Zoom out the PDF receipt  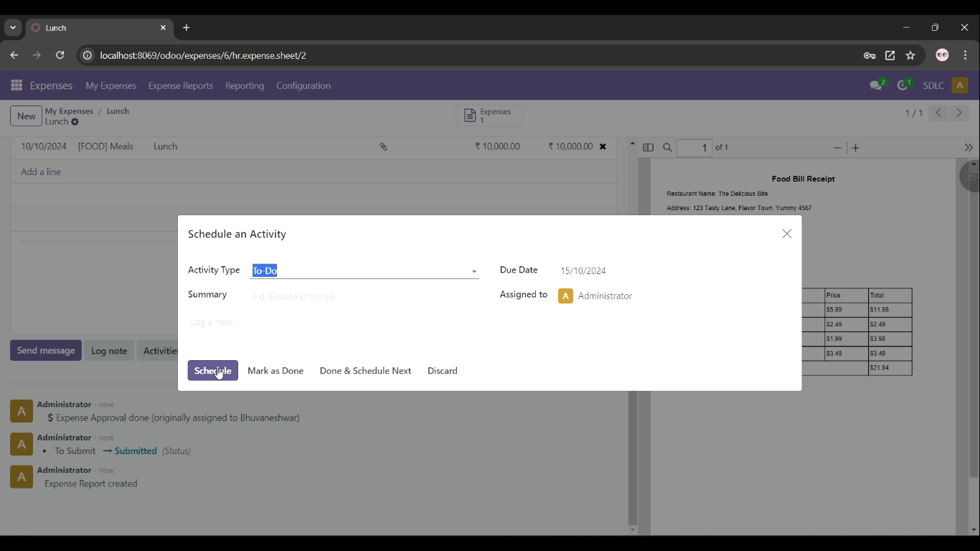(837, 148)
